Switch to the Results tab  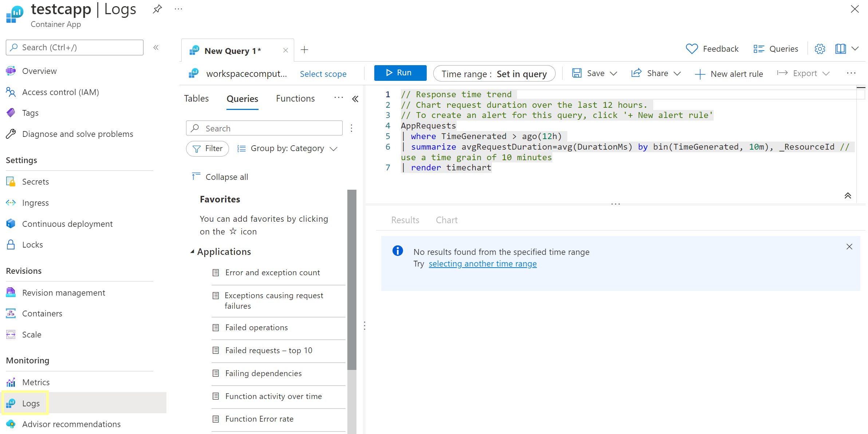coord(405,220)
